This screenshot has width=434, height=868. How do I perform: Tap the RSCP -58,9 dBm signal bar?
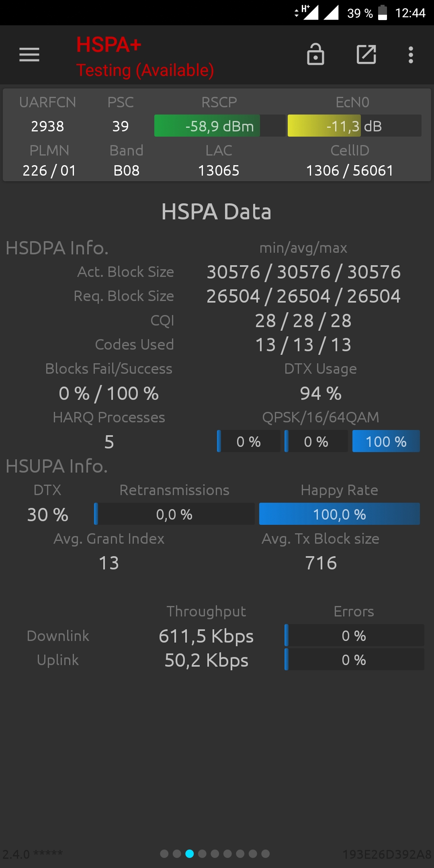(220, 126)
